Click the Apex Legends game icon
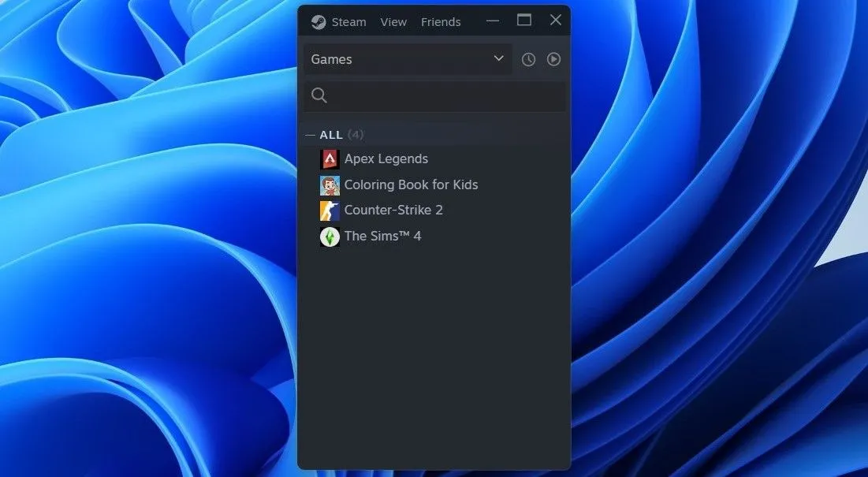The width and height of the screenshot is (868, 477). [x=330, y=159]
